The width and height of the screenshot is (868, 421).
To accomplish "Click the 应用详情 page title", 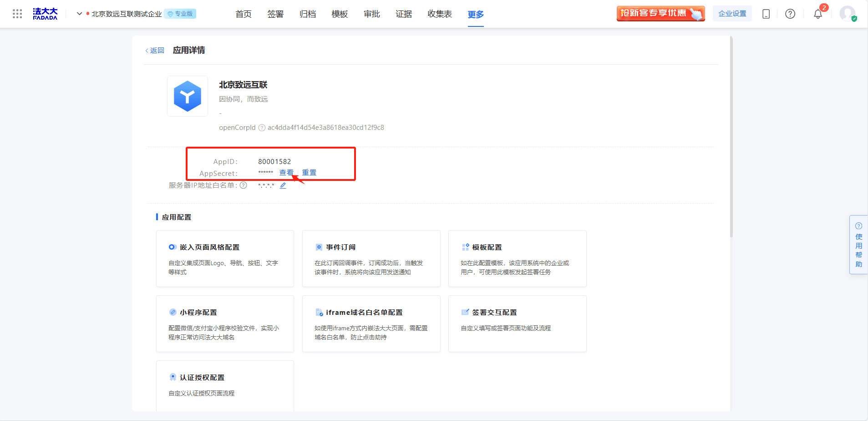I will point(189,50).
